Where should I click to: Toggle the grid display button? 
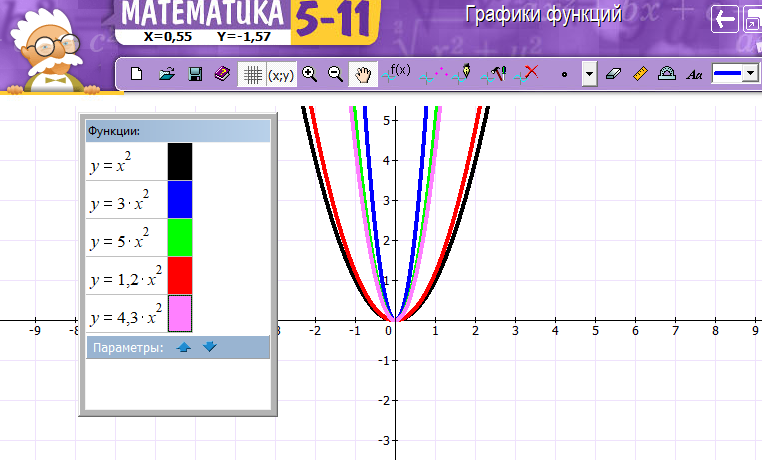coord(252,74)
